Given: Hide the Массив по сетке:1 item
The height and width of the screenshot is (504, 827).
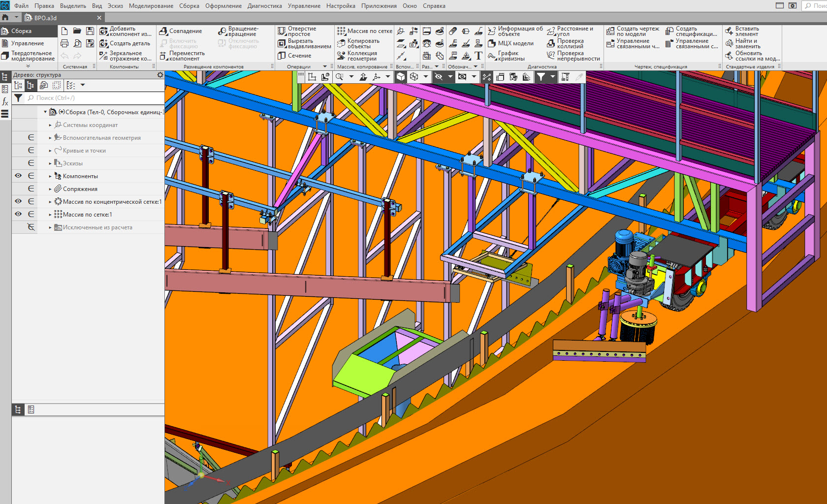Looking at the screenshot, I should (18, 214).
